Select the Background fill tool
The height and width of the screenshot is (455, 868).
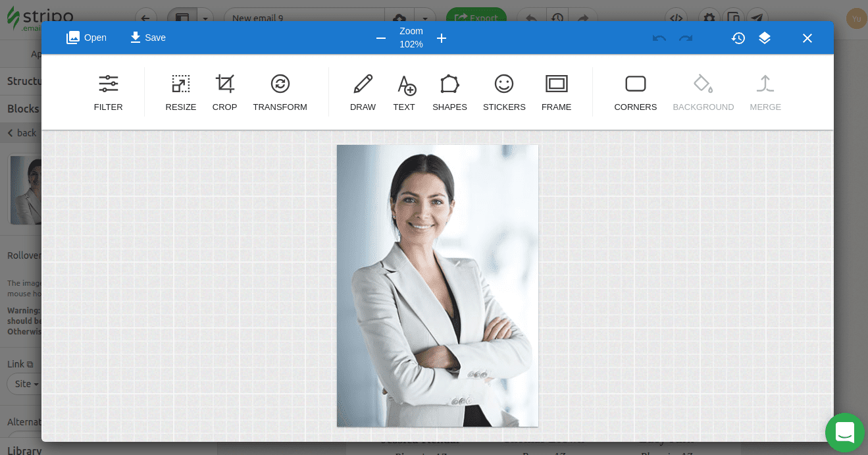click(x=703, y=93)
